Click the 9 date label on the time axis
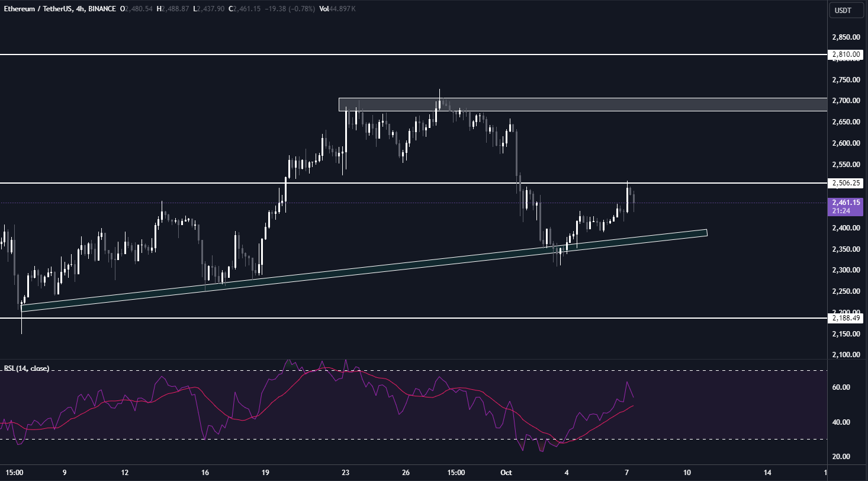This screenshot has height=481, width=868. click(64, 473)
